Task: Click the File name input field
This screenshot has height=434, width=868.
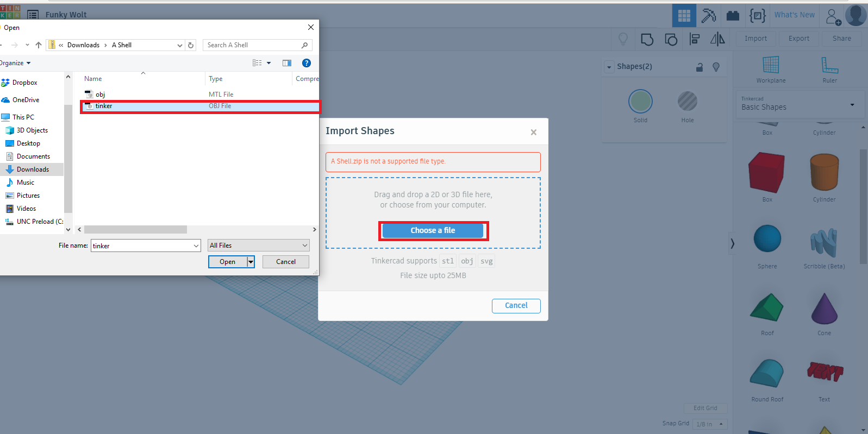Action: (141, 246)
